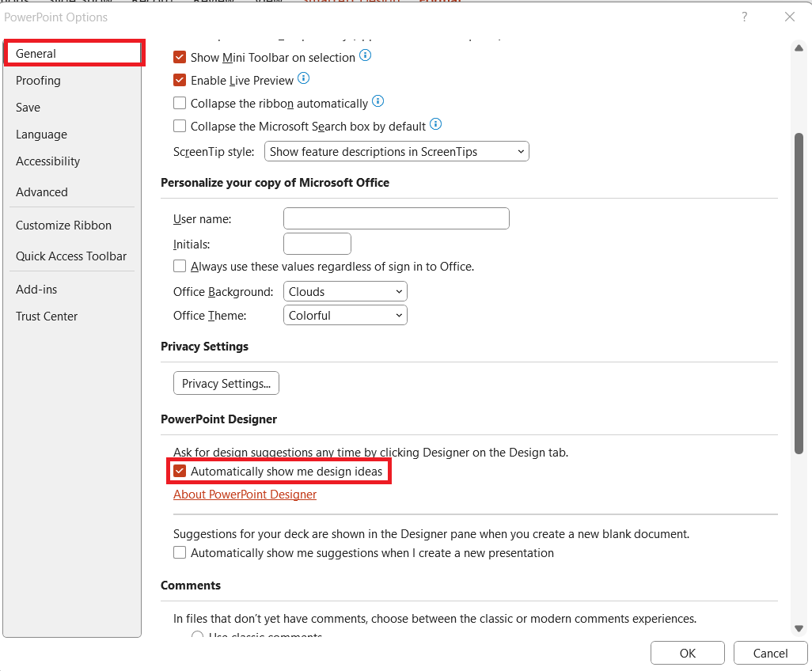Screen dimensions: 812x671
Task: Click the Personalize your copy of Microsoft Office heading
Action: [275, 183]
